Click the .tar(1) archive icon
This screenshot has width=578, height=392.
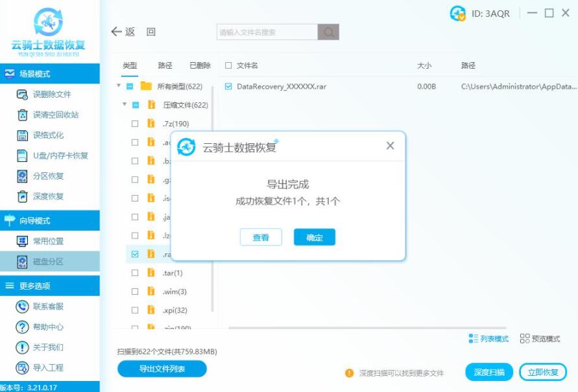[x=151, y=272]
